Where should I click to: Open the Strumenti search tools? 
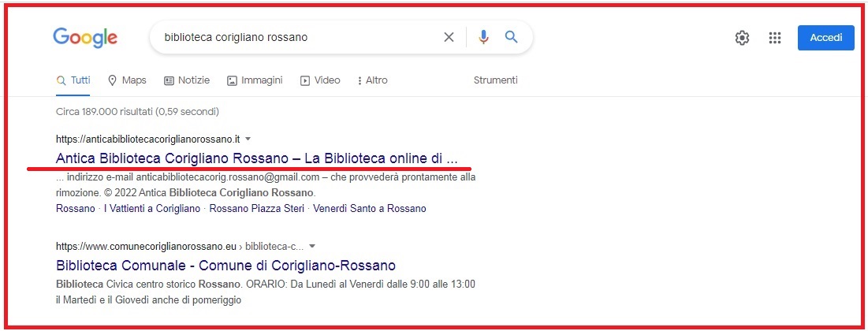coord(495,80)
